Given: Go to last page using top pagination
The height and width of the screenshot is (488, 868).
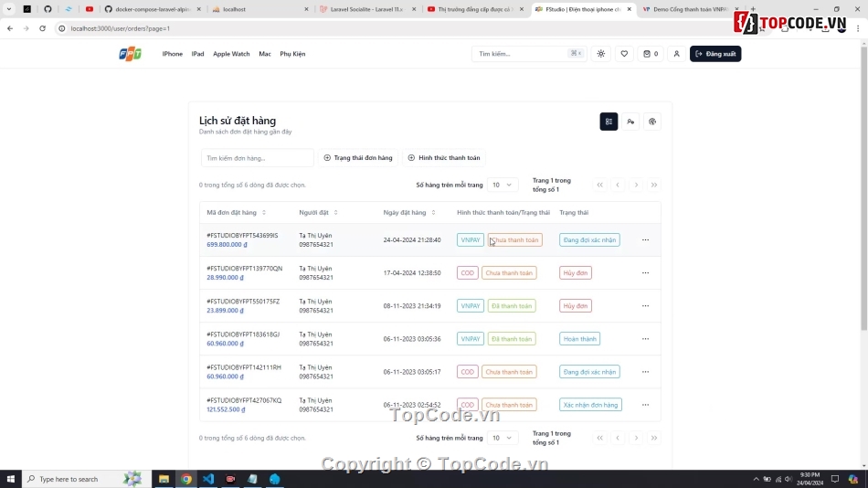Looking at the screenshot, I should [654, 185].
